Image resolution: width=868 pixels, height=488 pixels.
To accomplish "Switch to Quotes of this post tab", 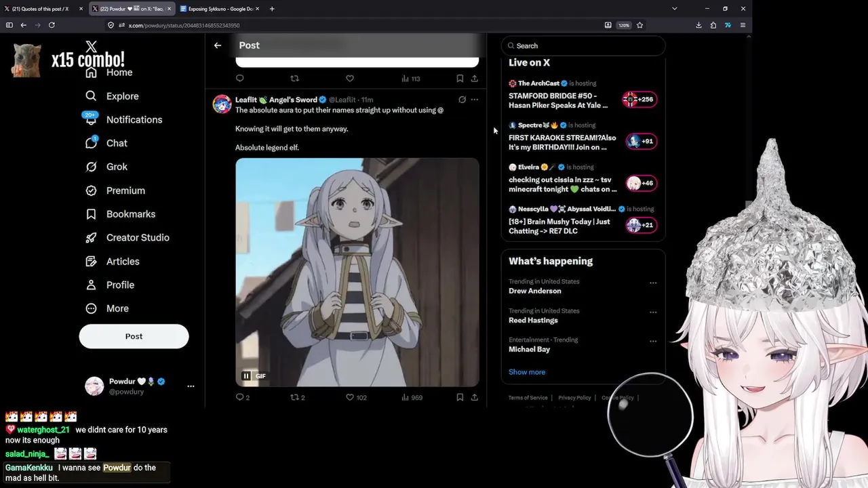I will [x=43, y=9].
